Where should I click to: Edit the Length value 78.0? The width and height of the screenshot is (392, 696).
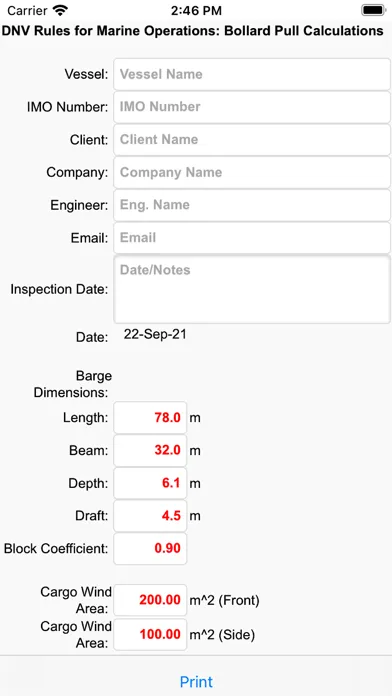click(150, 418)
